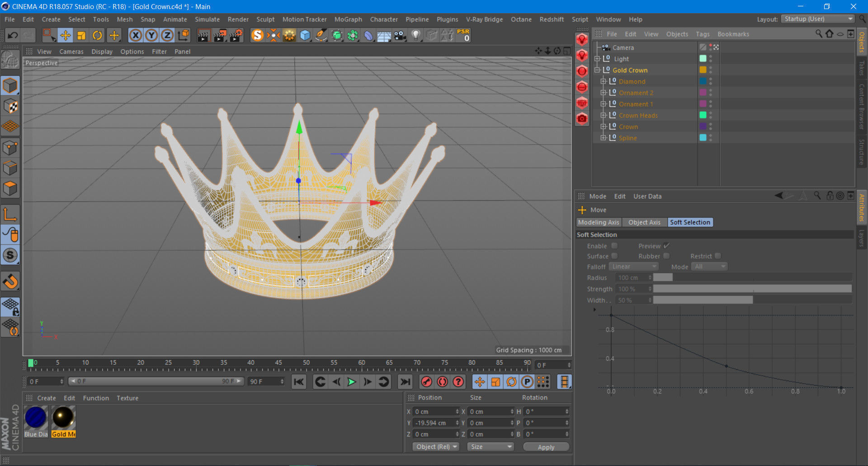Switch to Modeling Axis tab
The width and height of the screenshot is (868, 466).
(599, 222)
